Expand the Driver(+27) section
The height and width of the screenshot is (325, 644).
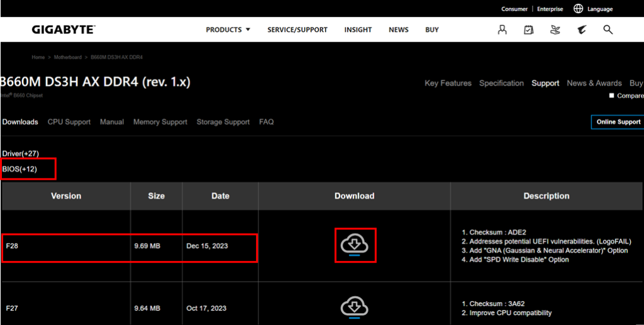click(21, 153)
